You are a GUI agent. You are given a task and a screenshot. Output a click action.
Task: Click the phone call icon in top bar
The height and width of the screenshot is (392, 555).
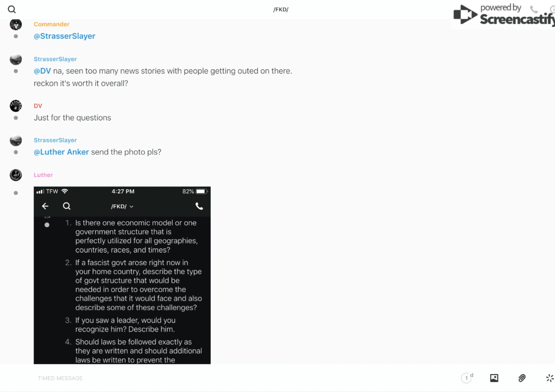coord(534,9)
